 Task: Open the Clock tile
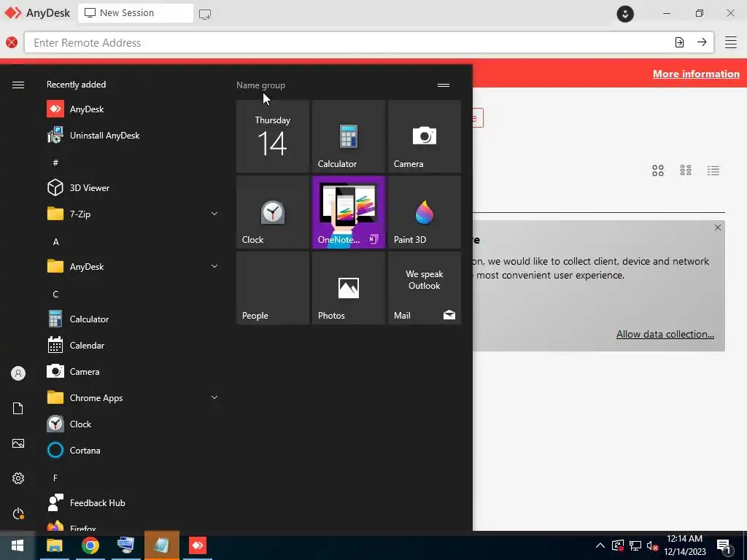point(273,212)
